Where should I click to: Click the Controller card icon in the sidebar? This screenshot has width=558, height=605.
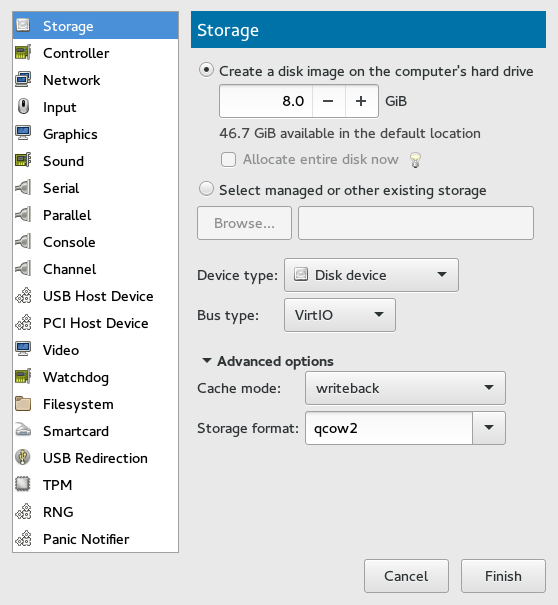(23, 53)
